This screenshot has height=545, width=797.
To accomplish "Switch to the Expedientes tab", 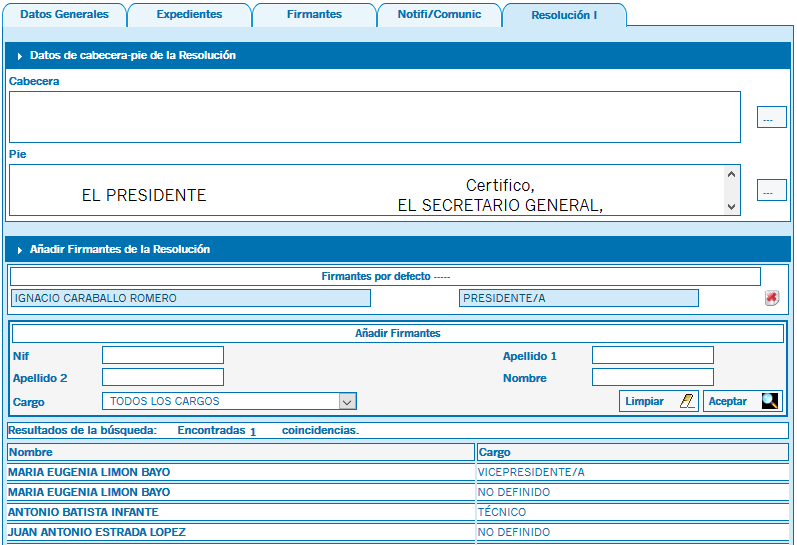I will [x=189, y=14].
